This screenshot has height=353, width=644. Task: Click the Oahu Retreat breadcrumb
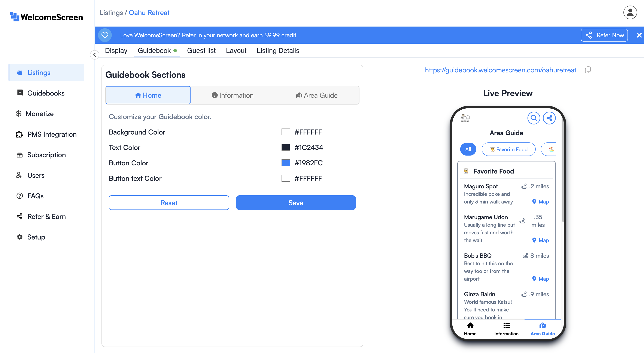(149, 12)
